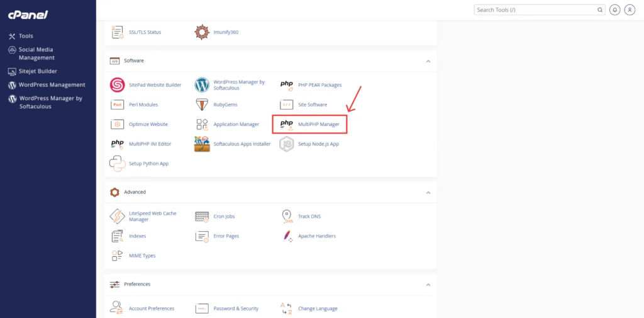Screen dimensions: 644x318
Task: Open the Indexes icon
Action: click(x=118, y=236)
